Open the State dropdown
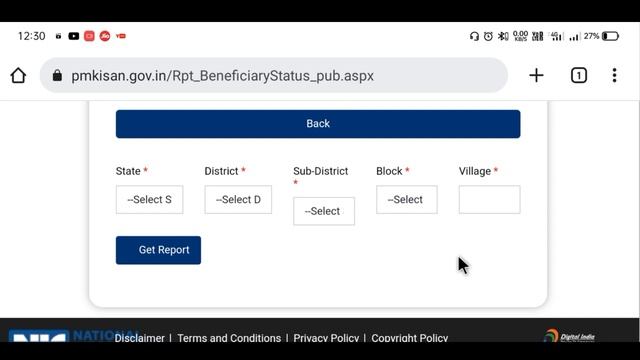The image size is (640, 360). pos(149,200)
